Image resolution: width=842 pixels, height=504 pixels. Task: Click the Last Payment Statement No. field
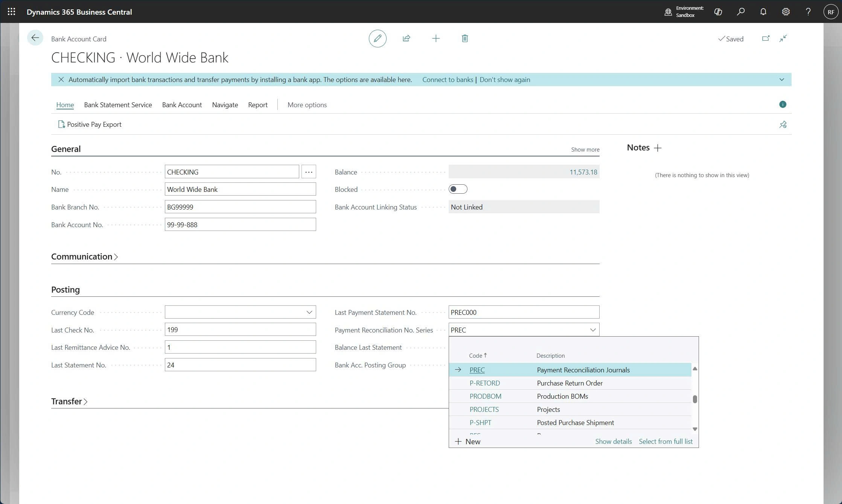(x=524, y=312)
